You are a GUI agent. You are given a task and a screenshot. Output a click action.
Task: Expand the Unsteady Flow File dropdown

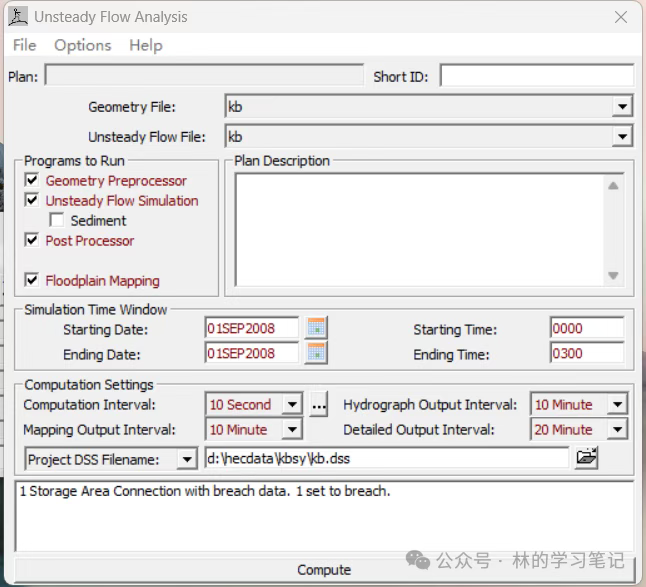click(x=622, y=137)
